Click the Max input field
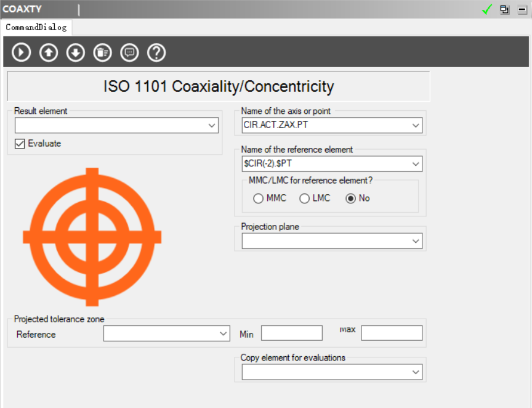Viewport: 532px width, 408px height. click(x=392, y=333)
